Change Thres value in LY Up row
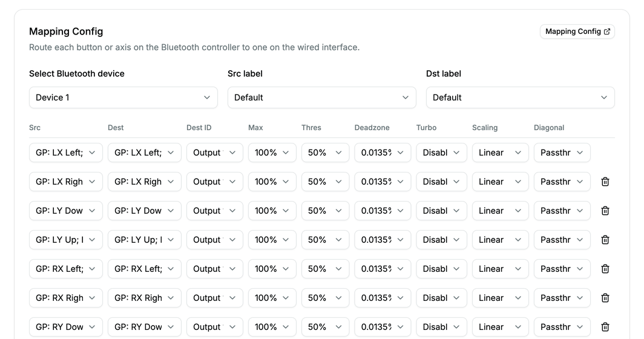Viewport: 644px width, 339px height. tap(325, 240)
